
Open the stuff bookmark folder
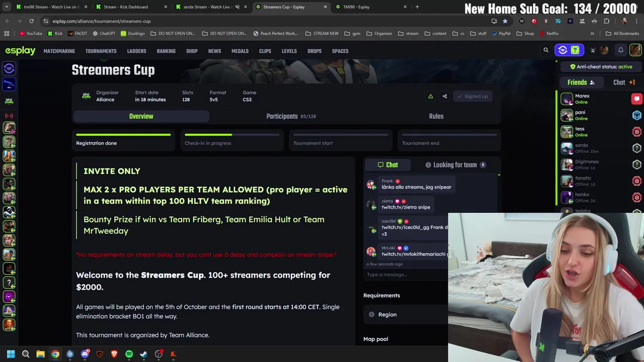coord(478,33)
